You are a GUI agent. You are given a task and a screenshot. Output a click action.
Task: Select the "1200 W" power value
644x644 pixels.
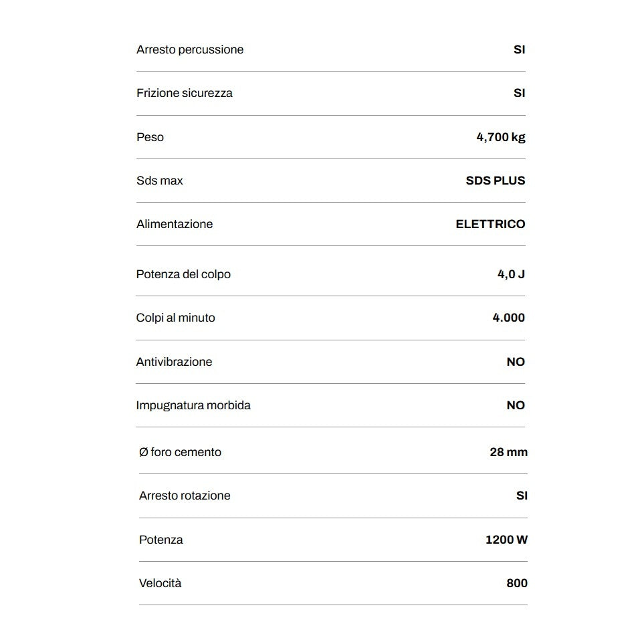[506, 540]
